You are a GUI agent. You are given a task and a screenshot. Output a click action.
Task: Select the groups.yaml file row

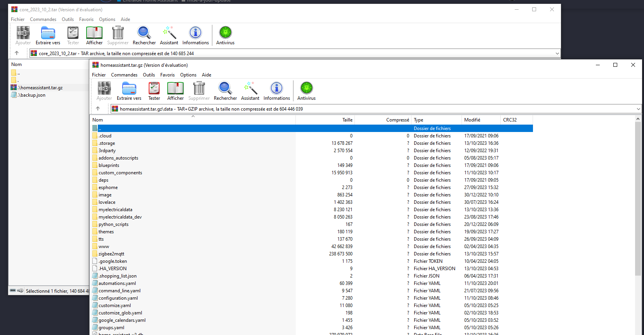(x=312, y=328)
